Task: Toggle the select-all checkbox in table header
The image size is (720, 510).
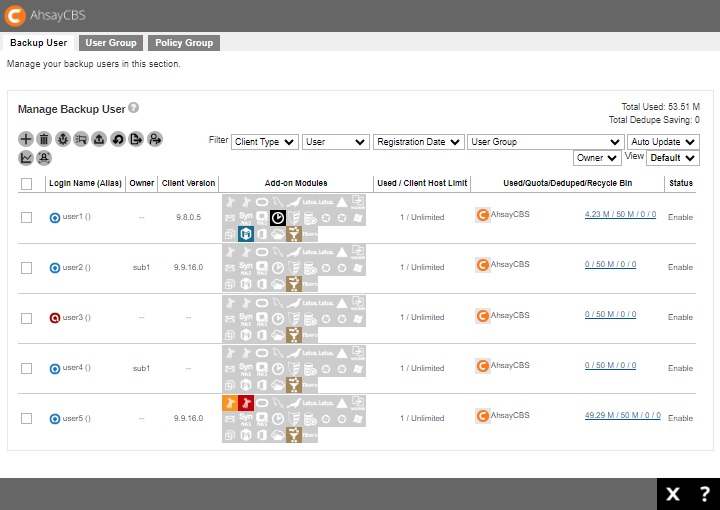Action: click(x=27, y=184)
